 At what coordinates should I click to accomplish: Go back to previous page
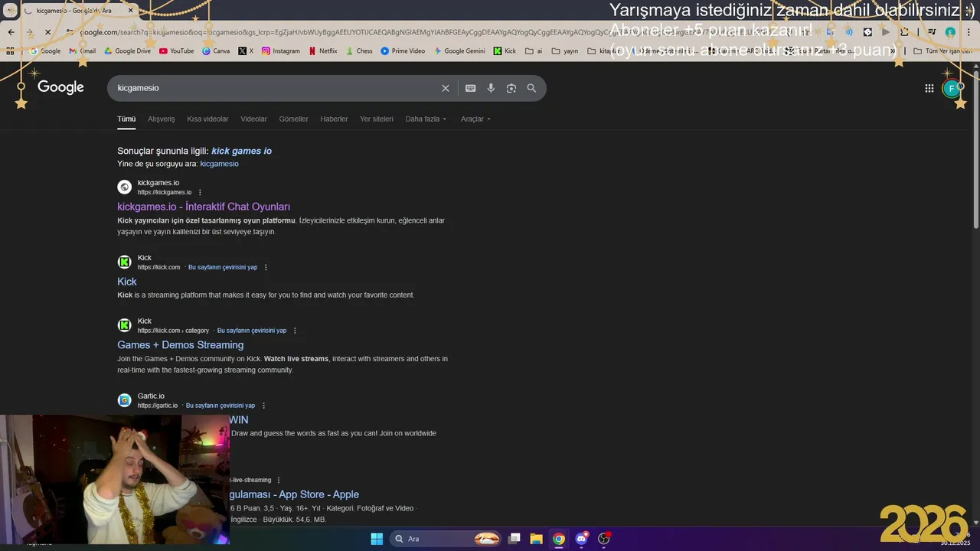pyautogui.click(x=11, y=32)
